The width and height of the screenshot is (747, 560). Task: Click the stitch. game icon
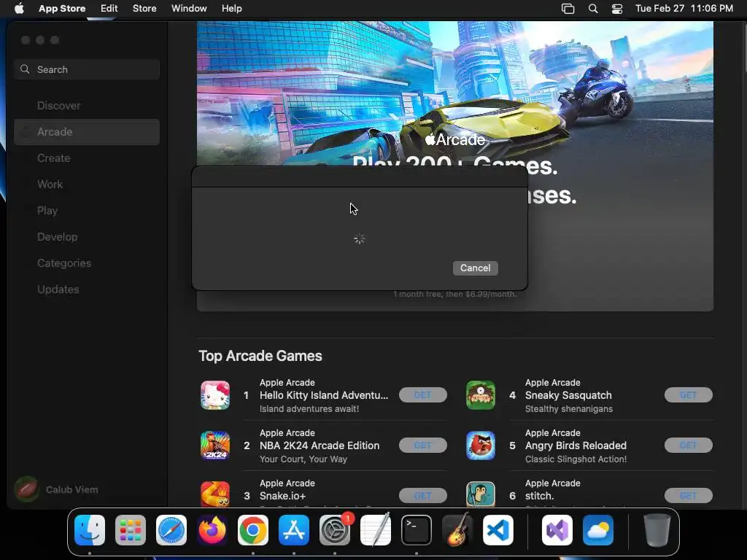481,494
